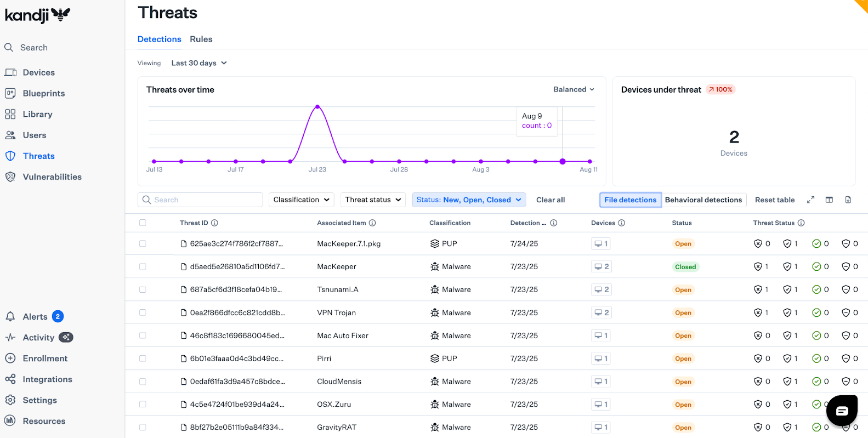Image resolution: width=868 pixels, height=438 pixels.
Task: Open the chat support widget
Action: (x=842, y=411)
